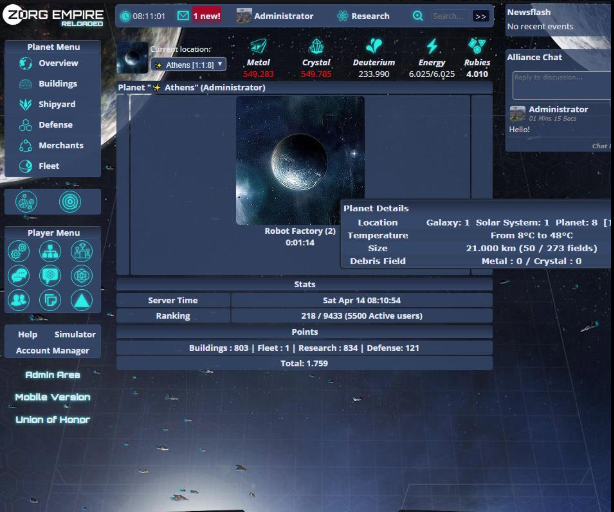The image size is (614, 512).
Task: Open the galaxy planets cluster icon
Action: coord(26,202)
